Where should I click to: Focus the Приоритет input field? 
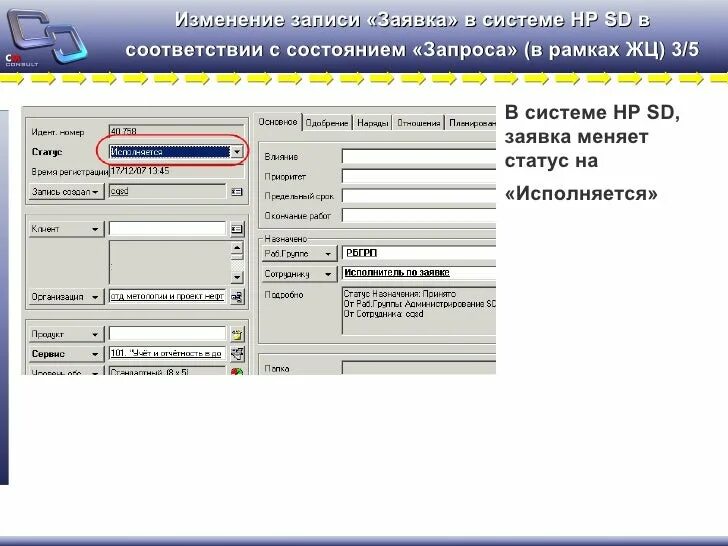coord(419,176)
